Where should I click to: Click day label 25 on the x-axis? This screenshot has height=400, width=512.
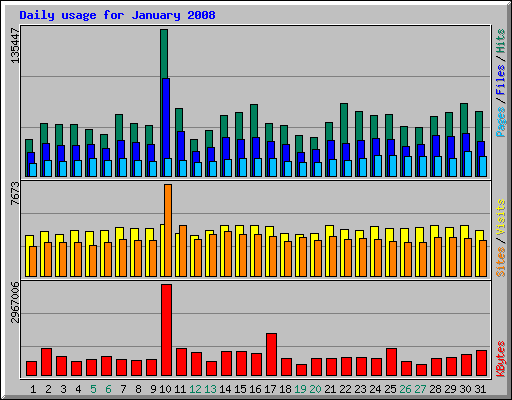390,389
